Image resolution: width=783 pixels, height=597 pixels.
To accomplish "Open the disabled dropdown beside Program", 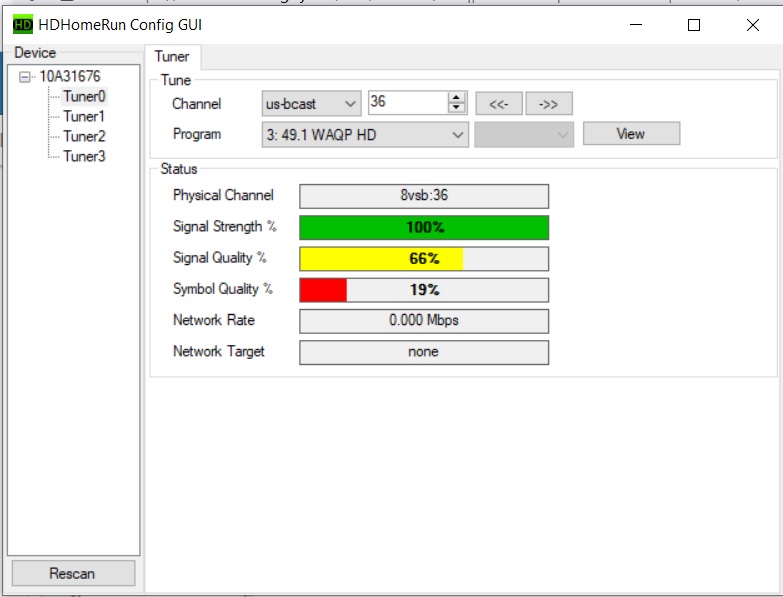I will (524, 135).
